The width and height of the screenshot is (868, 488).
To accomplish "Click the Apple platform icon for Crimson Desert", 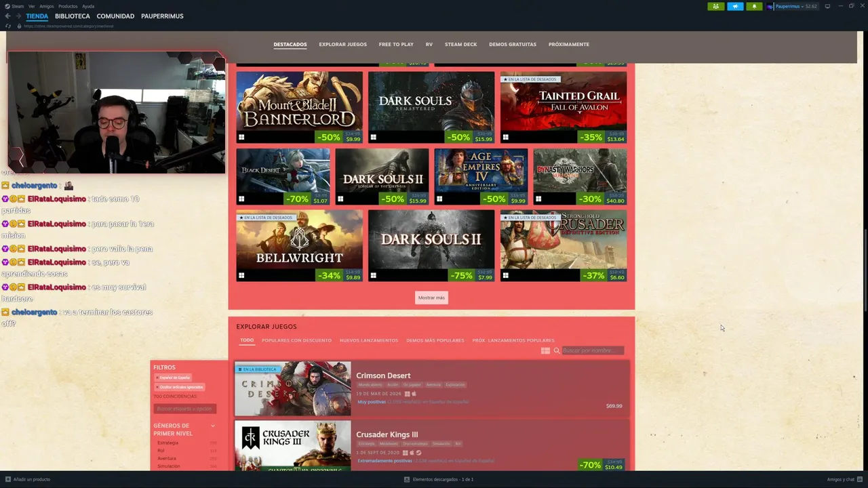I will [x=413, y=394].
